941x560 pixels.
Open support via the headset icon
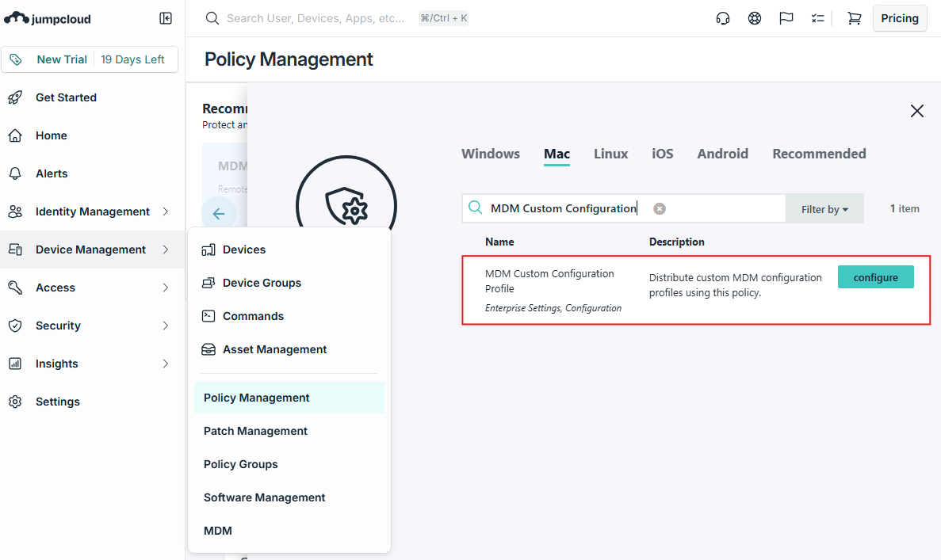723,18
